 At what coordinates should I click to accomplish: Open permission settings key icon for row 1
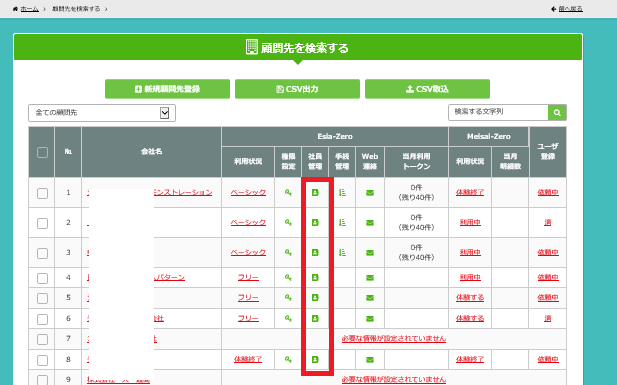[288, 192]
